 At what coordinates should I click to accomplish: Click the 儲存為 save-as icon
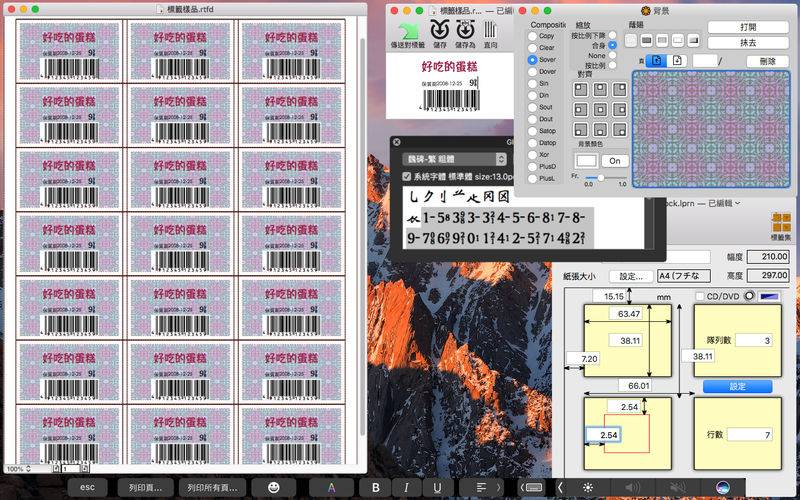pos(465,31)
